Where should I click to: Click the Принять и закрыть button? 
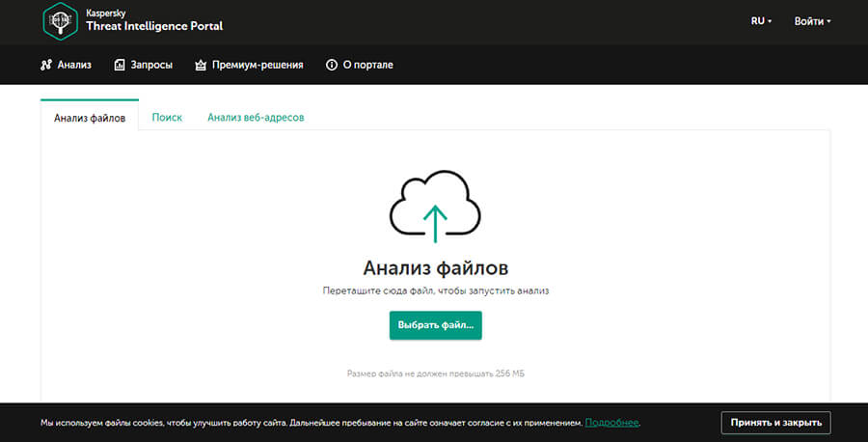point(775,423)
